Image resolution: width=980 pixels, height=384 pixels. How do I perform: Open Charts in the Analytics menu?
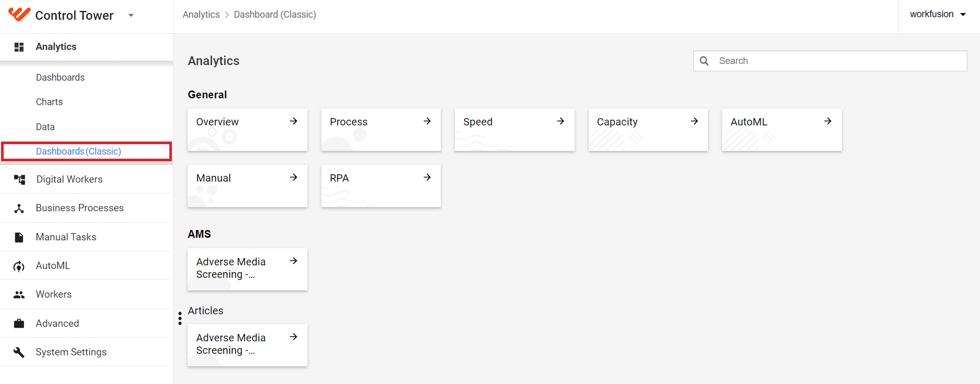click(49, 102)
